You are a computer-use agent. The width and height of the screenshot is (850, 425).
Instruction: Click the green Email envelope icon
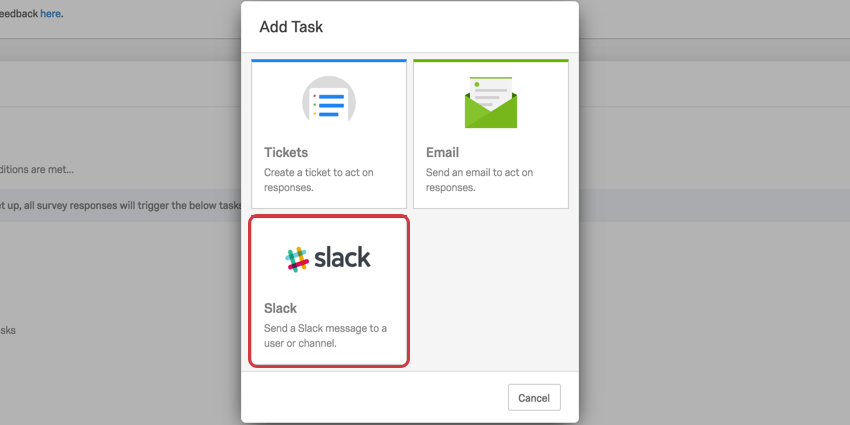click(x=491, y=102)
